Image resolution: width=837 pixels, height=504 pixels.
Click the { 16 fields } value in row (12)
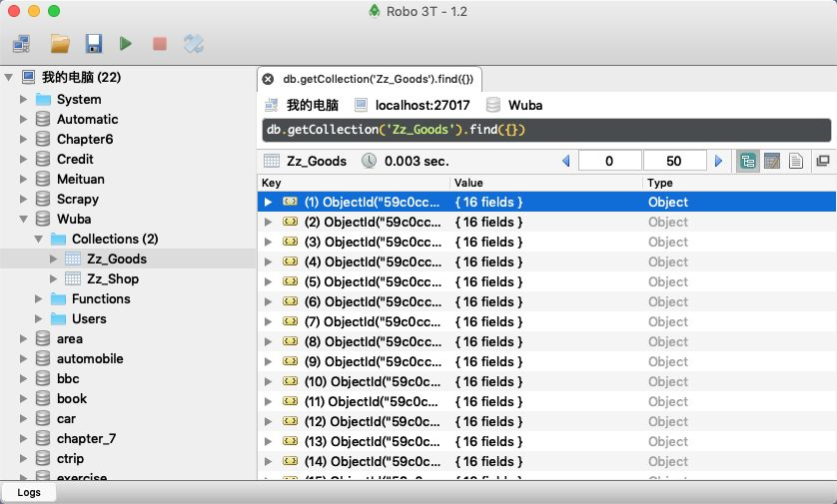coord(488,422)
